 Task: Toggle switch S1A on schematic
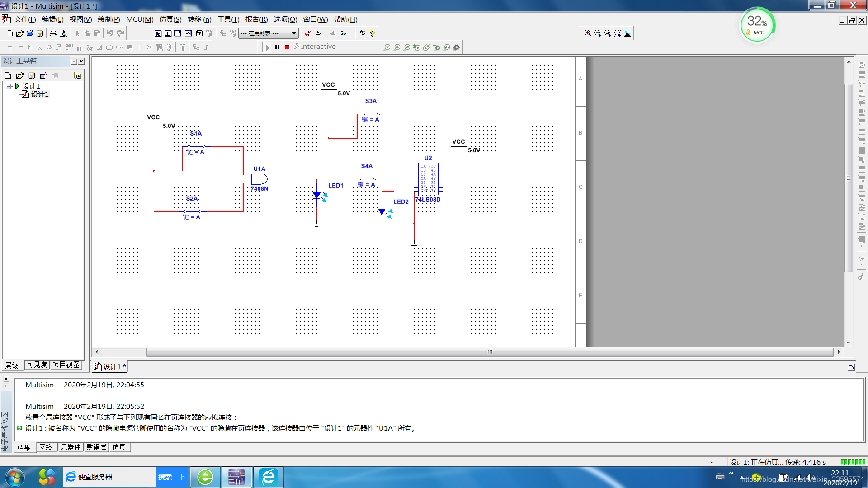click(x=196, y=147)
